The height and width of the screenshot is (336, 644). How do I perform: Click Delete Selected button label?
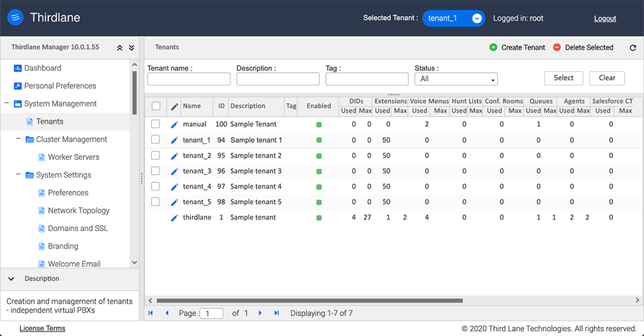point(589,47)
